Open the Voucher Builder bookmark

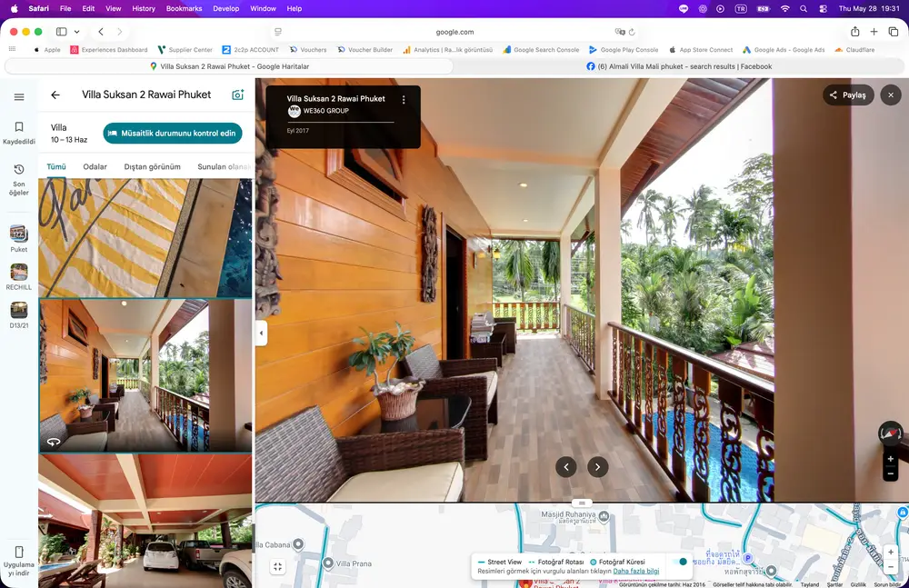[365, 50]
